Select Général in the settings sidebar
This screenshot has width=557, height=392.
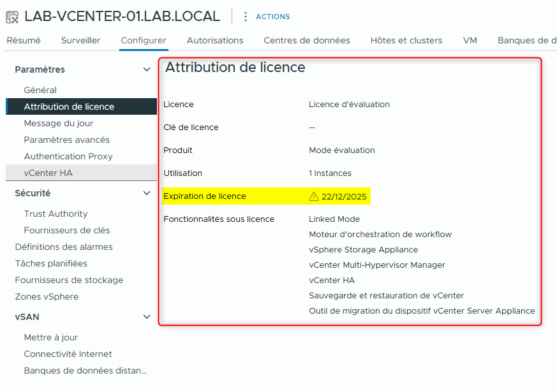[40, 90]
